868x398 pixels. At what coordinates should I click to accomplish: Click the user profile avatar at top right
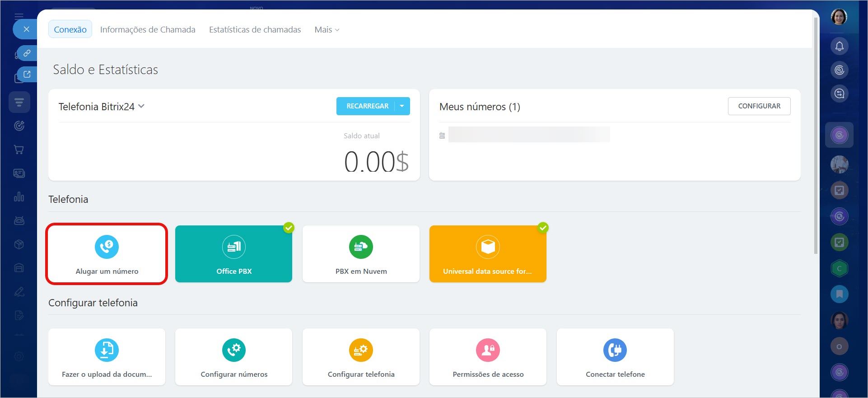point(839,17)
